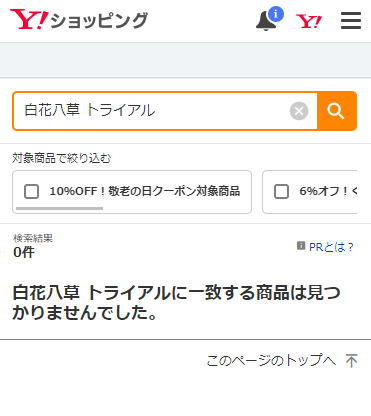The height and width of the screenshot is (416, 371).
Task: Follow the このページのトップへ text link
Action: (x=271, y=361)
